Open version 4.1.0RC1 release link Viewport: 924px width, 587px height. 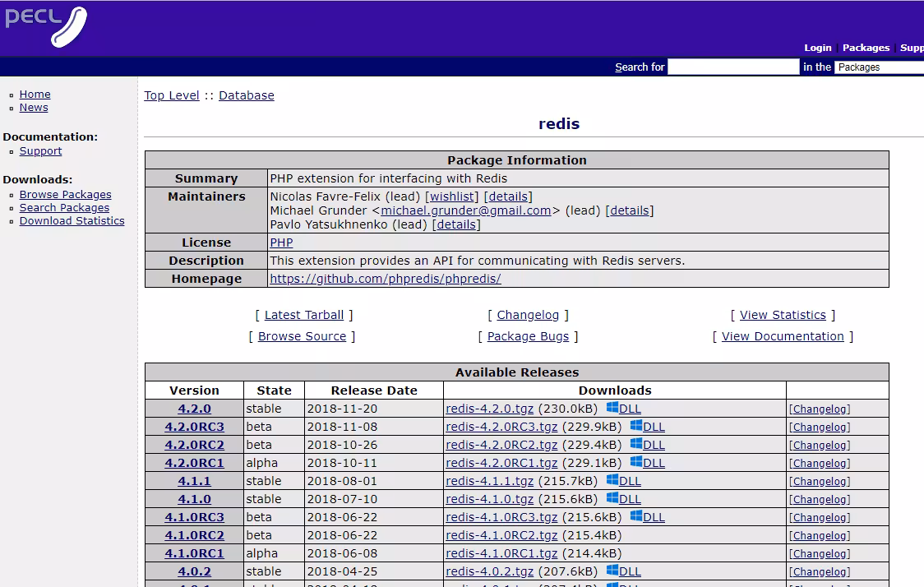tap(195, 553)
